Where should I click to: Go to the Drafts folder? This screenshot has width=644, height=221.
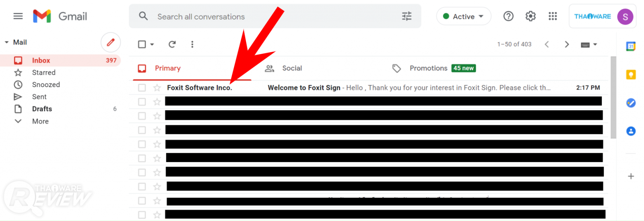42,109
